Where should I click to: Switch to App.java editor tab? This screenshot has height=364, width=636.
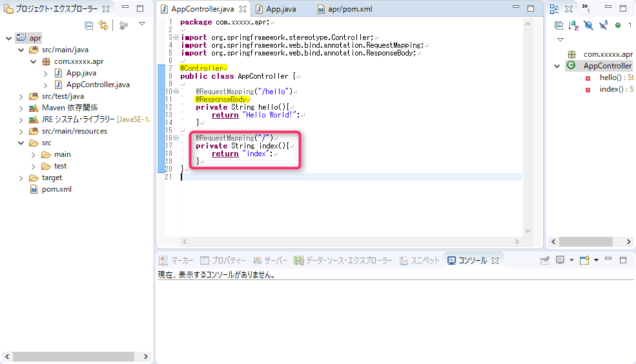coord(281,9)
